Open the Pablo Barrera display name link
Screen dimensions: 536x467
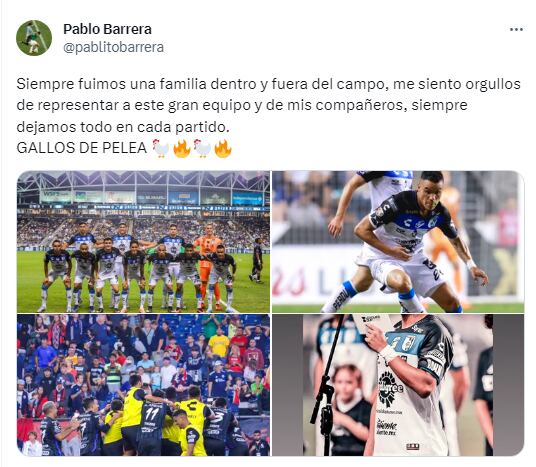click(x=107, y=29)
